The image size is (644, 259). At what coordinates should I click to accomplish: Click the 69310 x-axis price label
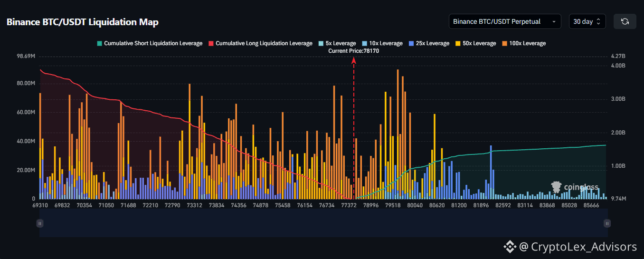pos(40,205)
